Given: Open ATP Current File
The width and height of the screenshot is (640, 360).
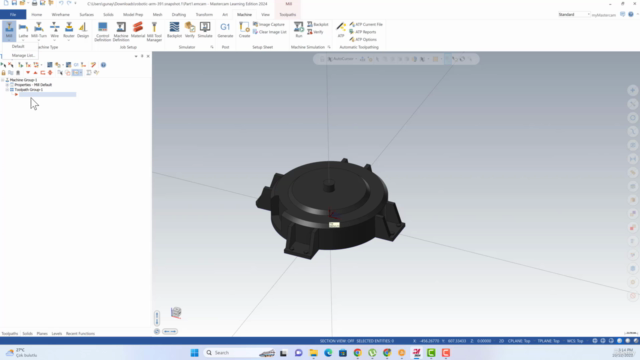Looking at the screenshot, I should click(366, 24).
